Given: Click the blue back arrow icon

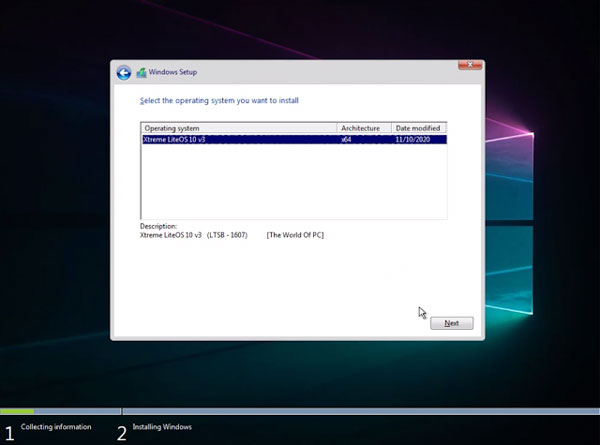Looking at the screenshot, I should (x=124, y=73).
